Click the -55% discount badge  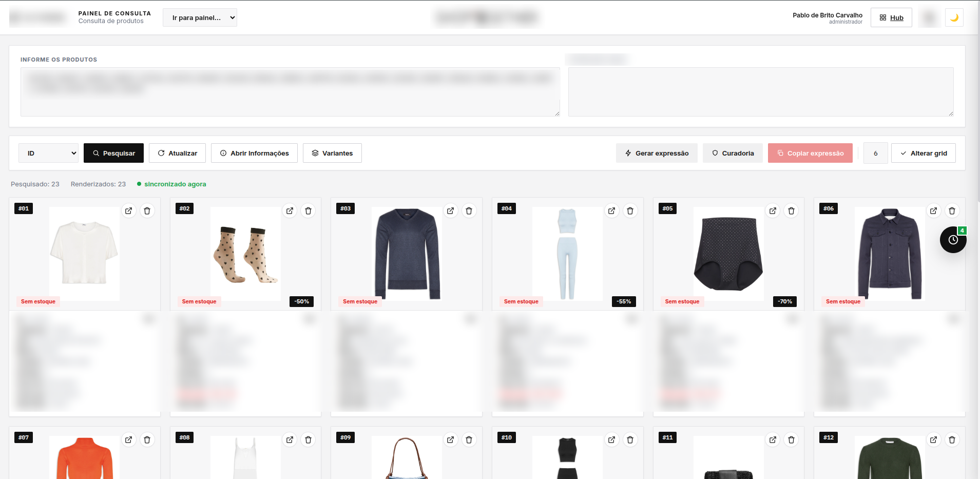[x=624, y=301]
